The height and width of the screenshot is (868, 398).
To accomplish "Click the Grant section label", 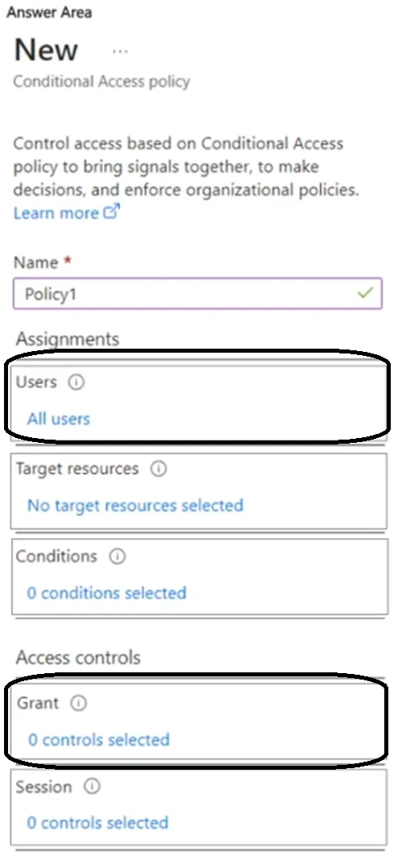I will (38, 702).
